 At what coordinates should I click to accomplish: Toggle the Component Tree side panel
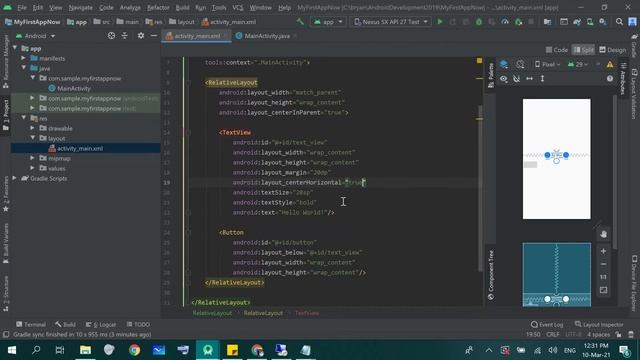[491, 275]
